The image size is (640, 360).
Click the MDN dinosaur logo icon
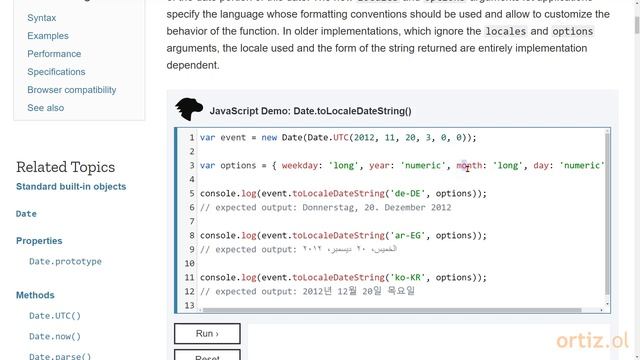tap(189, 109)
